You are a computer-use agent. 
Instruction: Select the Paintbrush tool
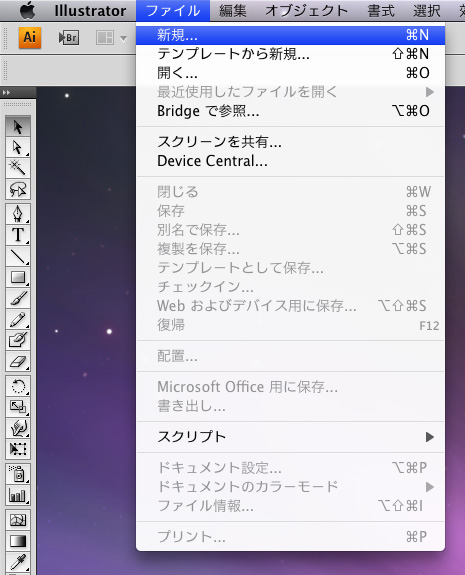(18, 298)
